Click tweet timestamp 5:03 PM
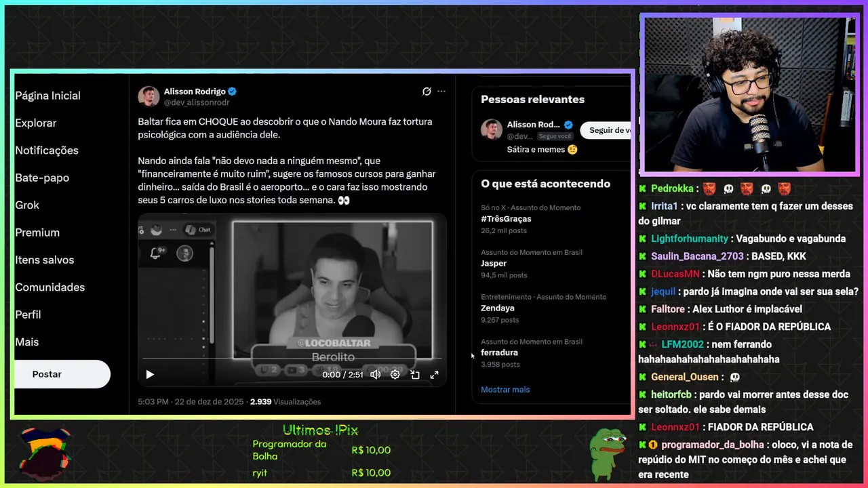Image resolution: width=868 pixels, height=488 pixels. (153, 402)
